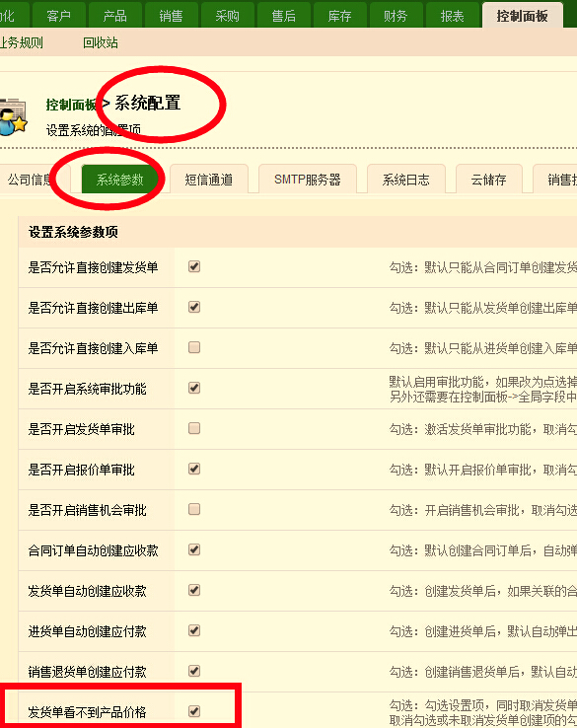This screenshot has height=728, width=577.
Task: Enable 是否开启销售机会审批 checkbox
Action: coord(194,509)
